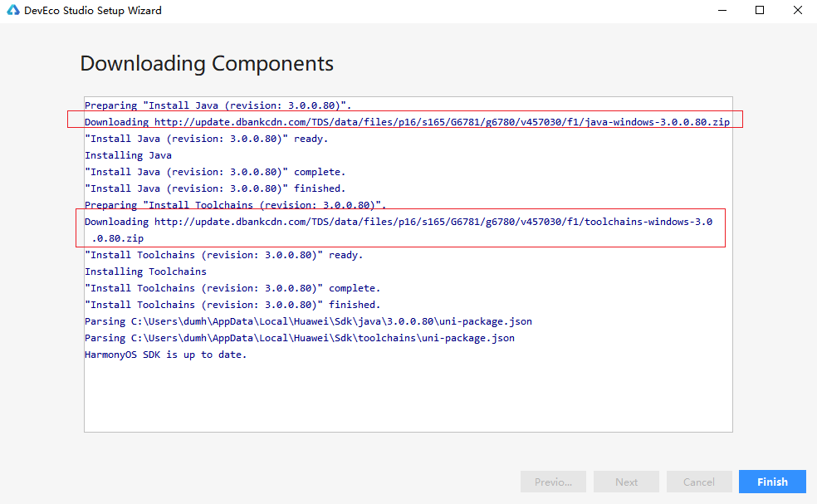Click the disabled Cancel button
The width and height of the screenshot is (817, 504).
pyautogui.click(x=699, y=482)
